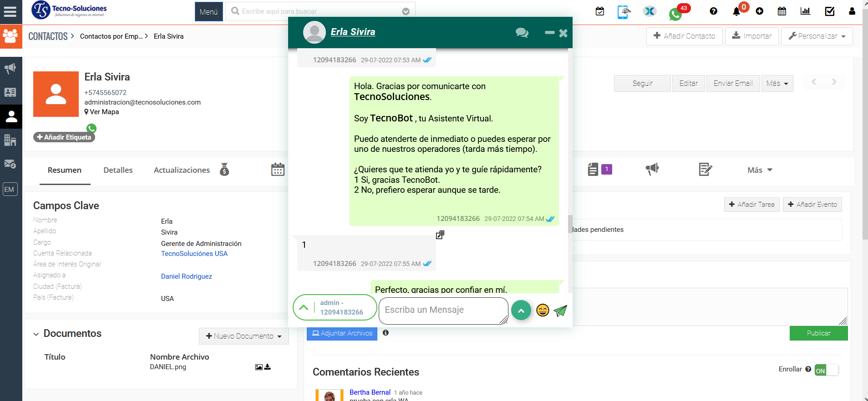Open WhatsApp notifications icon in top bar

[675, 14]
